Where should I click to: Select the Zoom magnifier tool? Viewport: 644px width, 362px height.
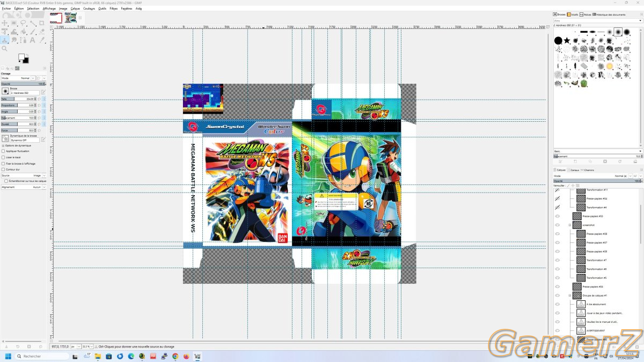[5, 49]
